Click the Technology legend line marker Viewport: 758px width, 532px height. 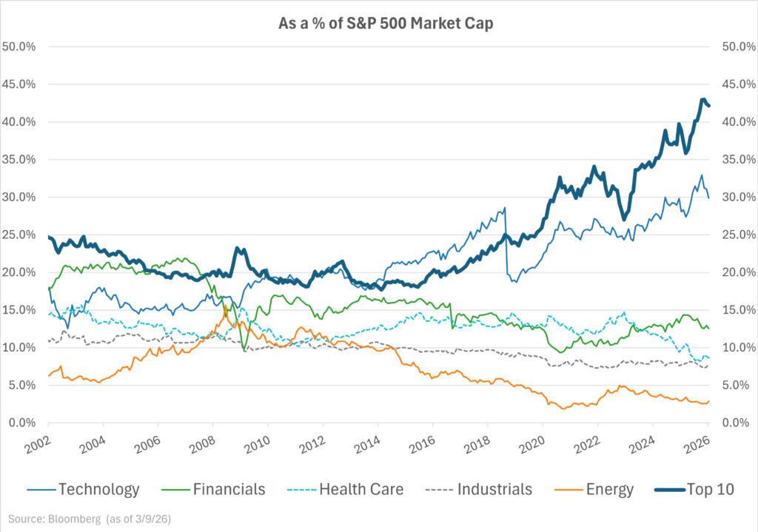pyautogui.click(x=41, y=489)
